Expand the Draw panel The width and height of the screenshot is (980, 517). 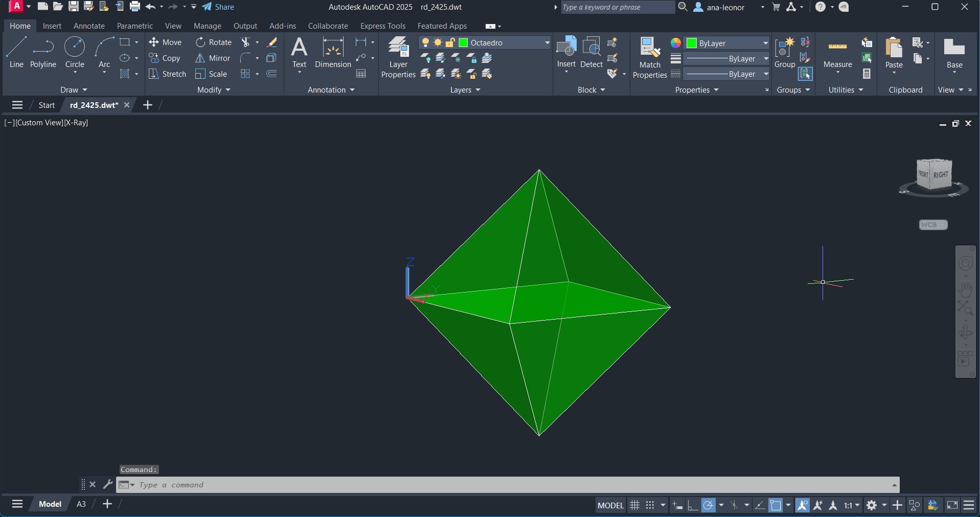(74, 90)
